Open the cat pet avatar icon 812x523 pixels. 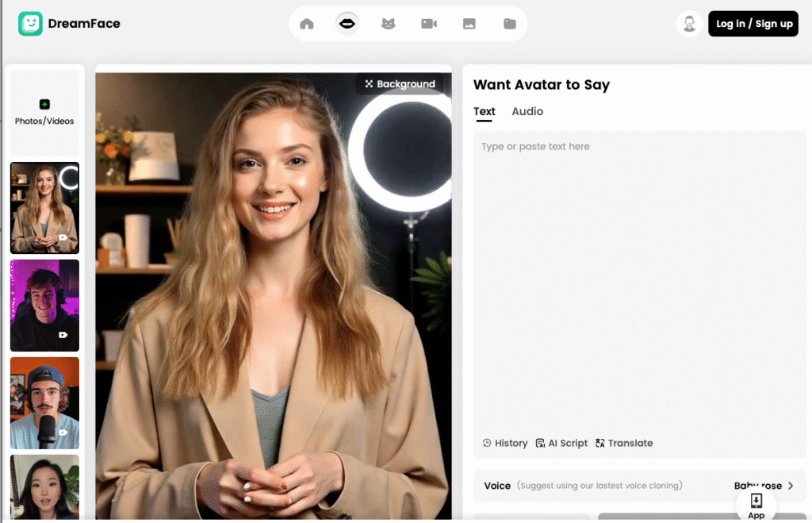388,24
